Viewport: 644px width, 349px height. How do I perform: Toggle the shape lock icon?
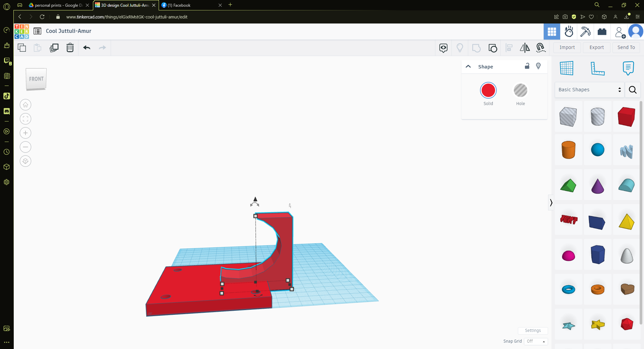(x=527, y=66)
